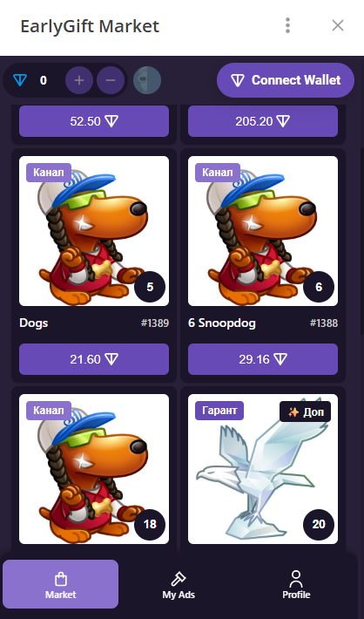Click the Гарант badge on eagle card
This screenshot has height=619, width=364.
tap(219, 411)
